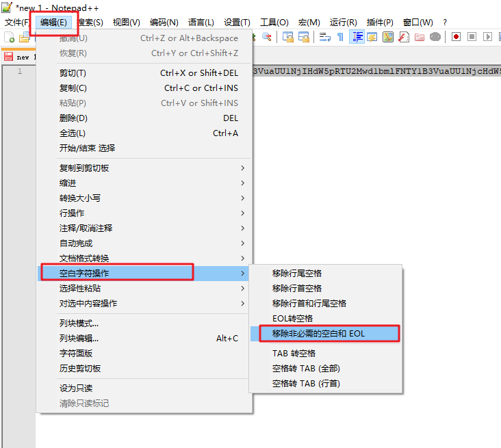Create a new file with toolbar icon
Viewport: 501px width, 448px height.
tap(10, 38)
